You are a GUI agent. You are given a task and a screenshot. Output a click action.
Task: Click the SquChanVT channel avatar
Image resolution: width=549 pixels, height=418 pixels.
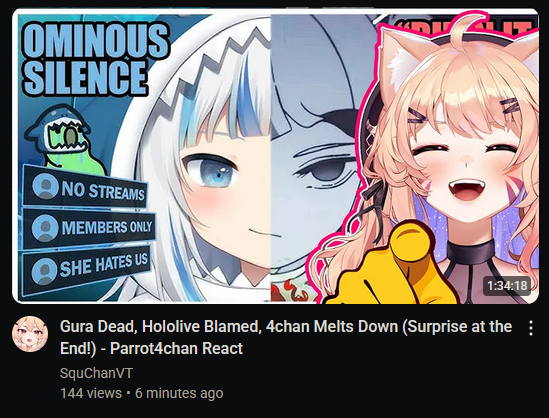click(x=30, y=334)
